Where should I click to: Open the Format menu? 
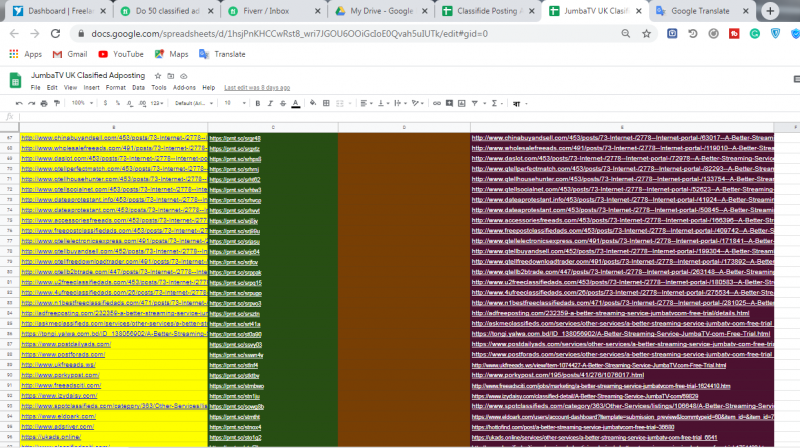115,88
